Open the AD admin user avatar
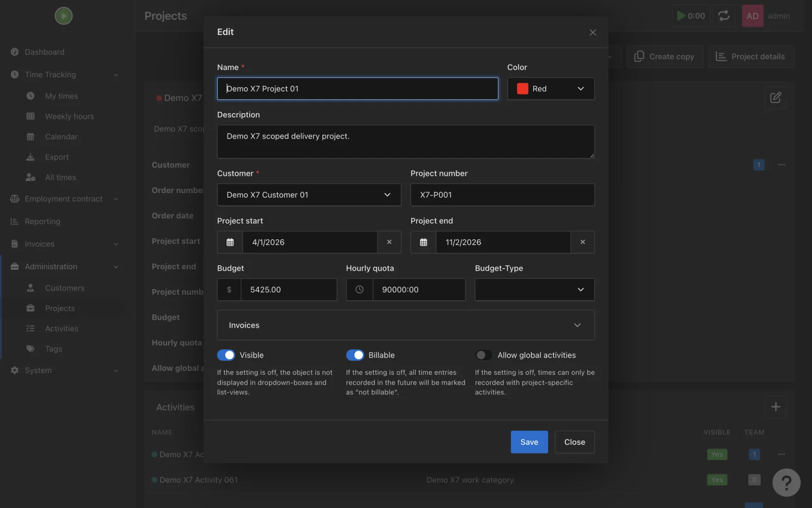The width and height of the screenshot is (812, 508). (753, 16)
